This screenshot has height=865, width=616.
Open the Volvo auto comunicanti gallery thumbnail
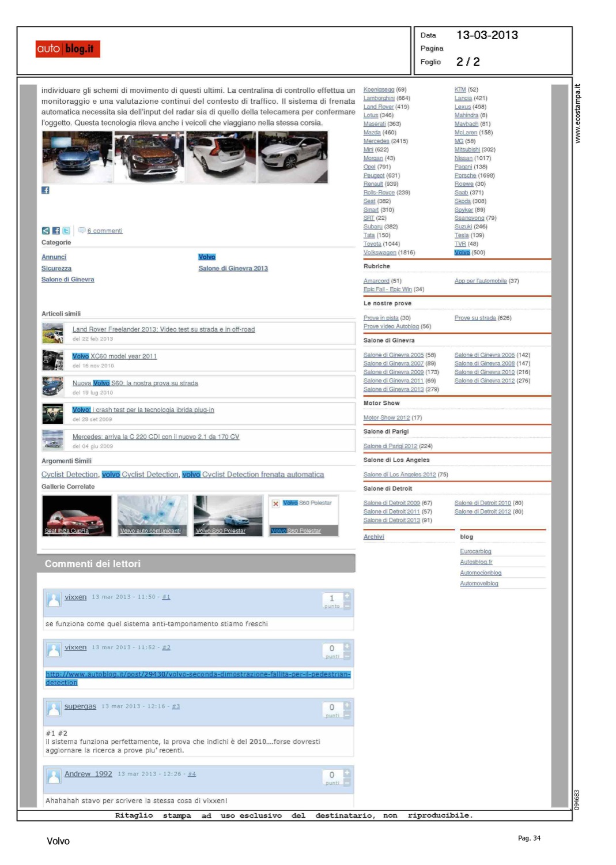[152, 516]
